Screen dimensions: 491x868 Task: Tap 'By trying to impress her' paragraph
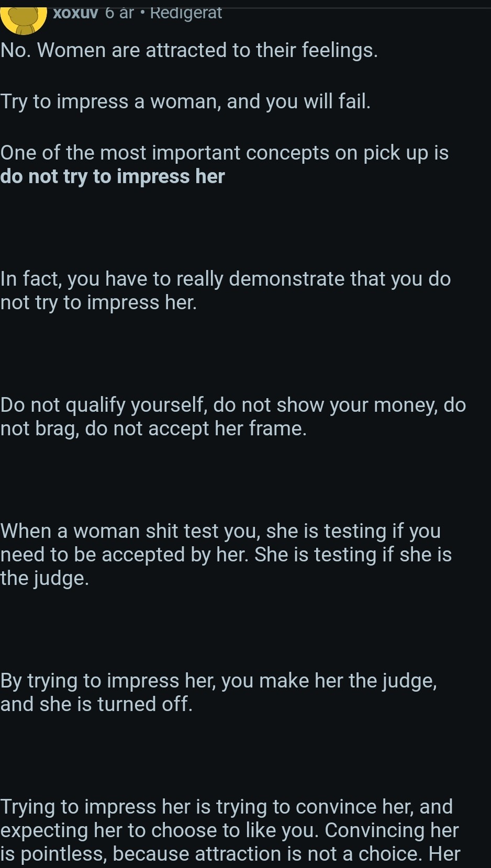click(219, 692)
